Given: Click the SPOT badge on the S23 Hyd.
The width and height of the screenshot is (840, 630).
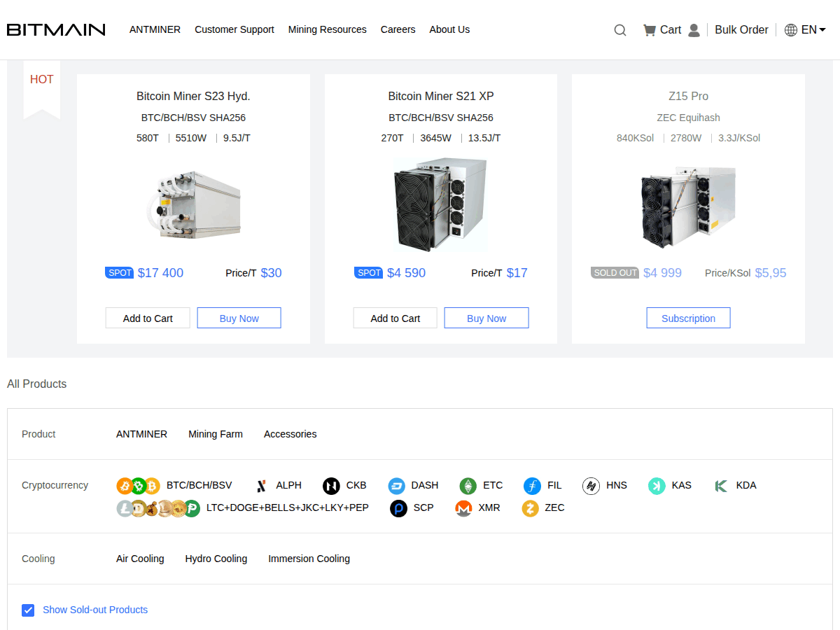Looking at the screenshot, I should coord(119,273).
